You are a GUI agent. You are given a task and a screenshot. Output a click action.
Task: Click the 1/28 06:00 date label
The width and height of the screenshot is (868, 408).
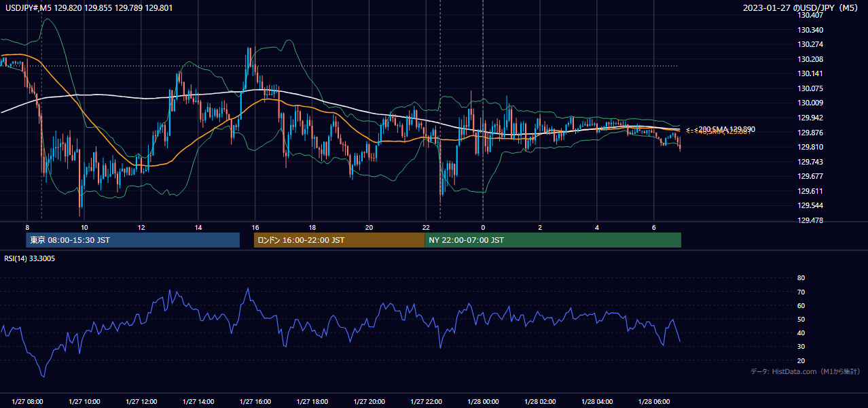click(x=655, y=401)
